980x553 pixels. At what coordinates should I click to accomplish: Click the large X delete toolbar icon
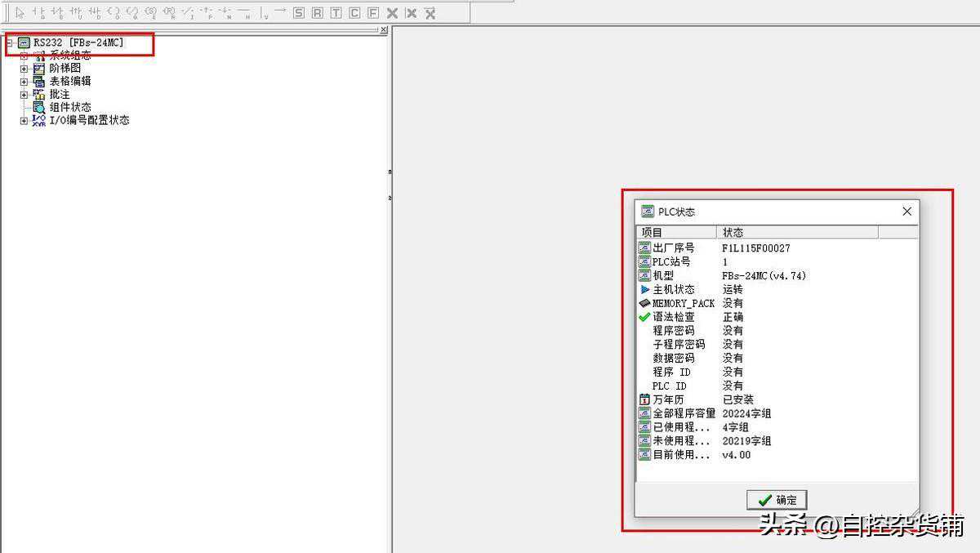pyautogui.click(x=392, y=13)
